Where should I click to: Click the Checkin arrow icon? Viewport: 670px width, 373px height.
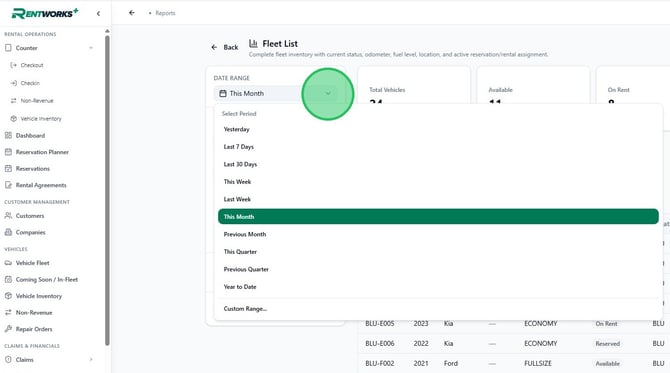[x=13, y=83]
